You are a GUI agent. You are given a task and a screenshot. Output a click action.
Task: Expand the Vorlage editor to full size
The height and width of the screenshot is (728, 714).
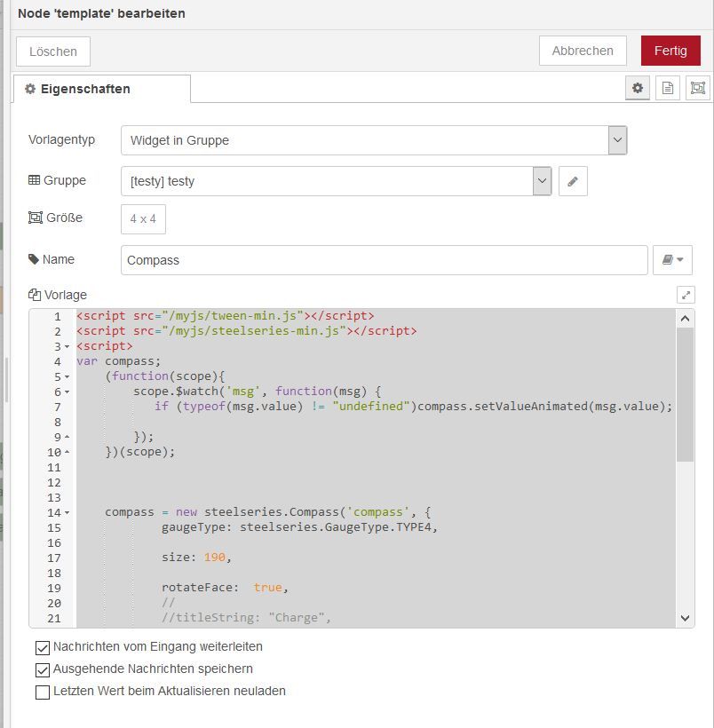686,295
